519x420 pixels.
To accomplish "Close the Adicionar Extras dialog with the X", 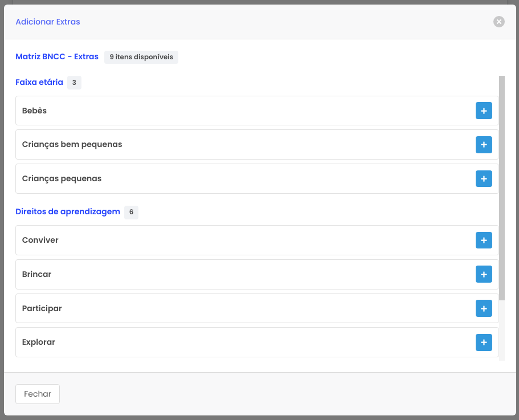I will (499, 22).
